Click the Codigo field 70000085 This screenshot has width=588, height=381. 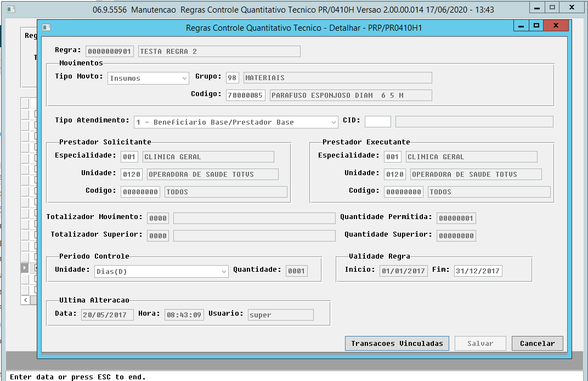point(246,96)
